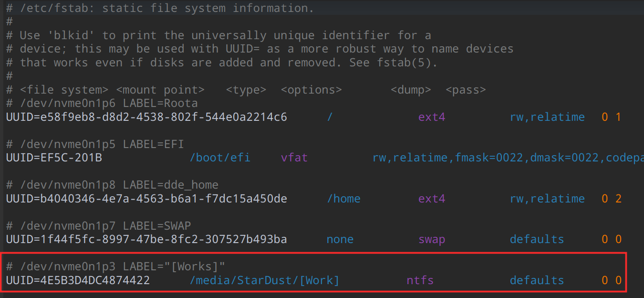Click the 'none' mount point text

coord(340,239)
